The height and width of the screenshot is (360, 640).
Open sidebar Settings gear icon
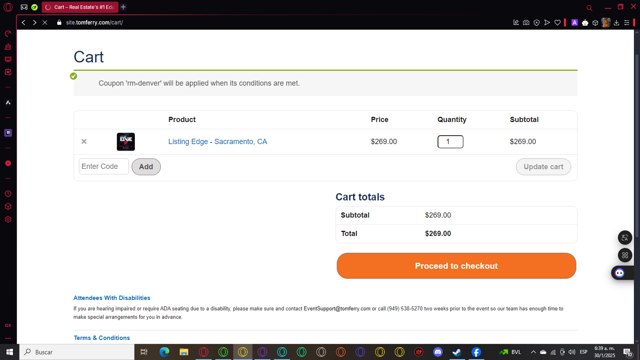click(8, 219)
